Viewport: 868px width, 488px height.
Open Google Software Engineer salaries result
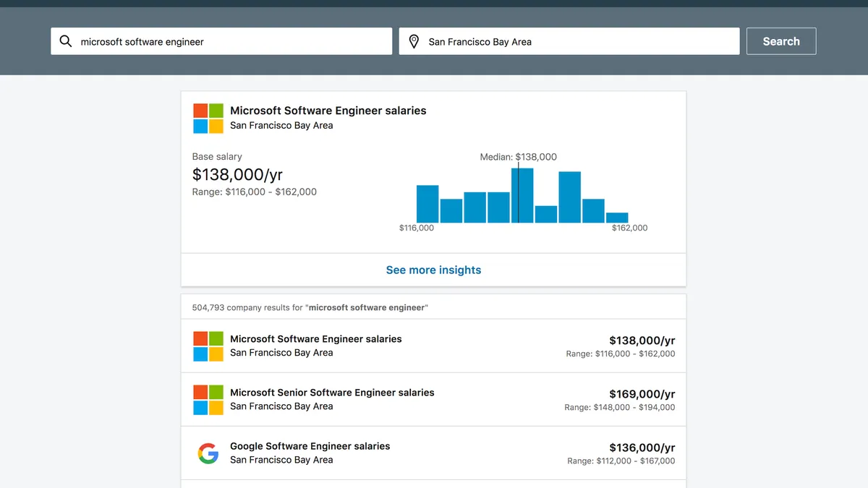click(x=433, y=453)
